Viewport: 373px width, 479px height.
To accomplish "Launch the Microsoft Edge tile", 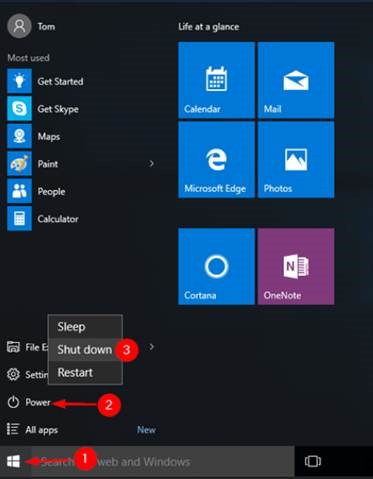I will tap(216, 160).
